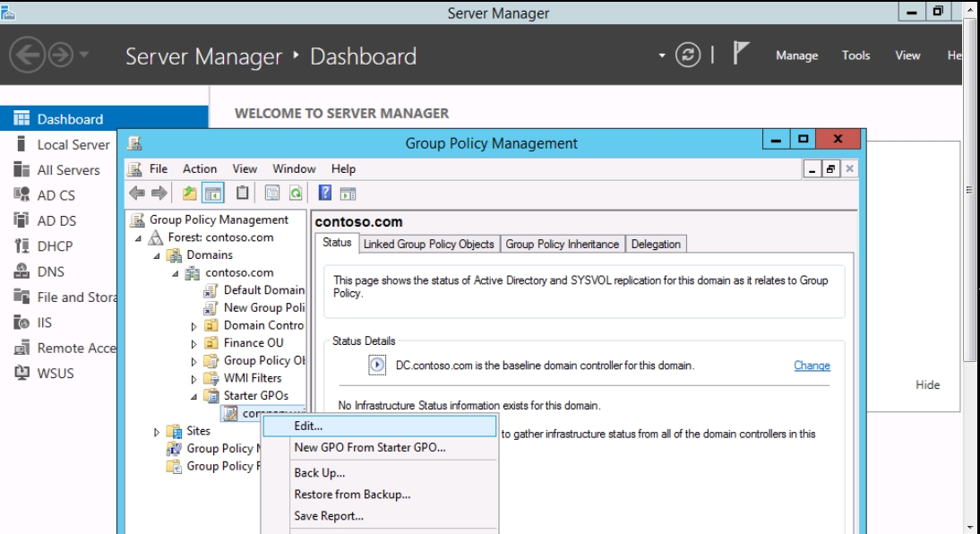Image resolution: width=980 pixels, height=534 pixels.
Task: Choose Edit... from the context menu
Action: [x=380, y=426]
